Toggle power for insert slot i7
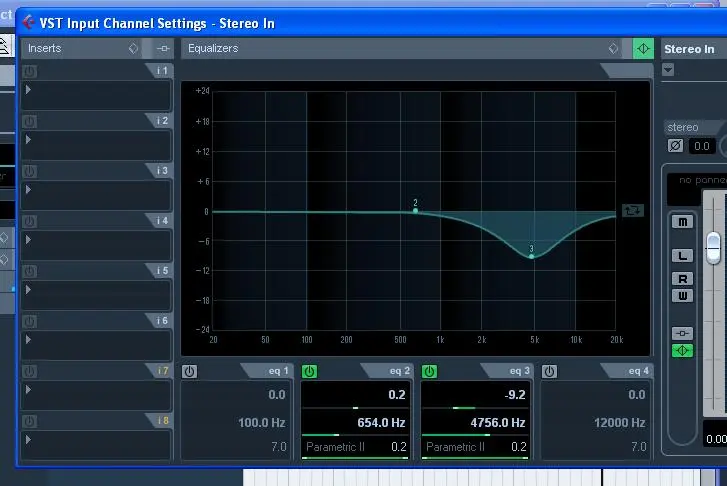This screenshot has width=727, height=486. (x=30, y=371)
